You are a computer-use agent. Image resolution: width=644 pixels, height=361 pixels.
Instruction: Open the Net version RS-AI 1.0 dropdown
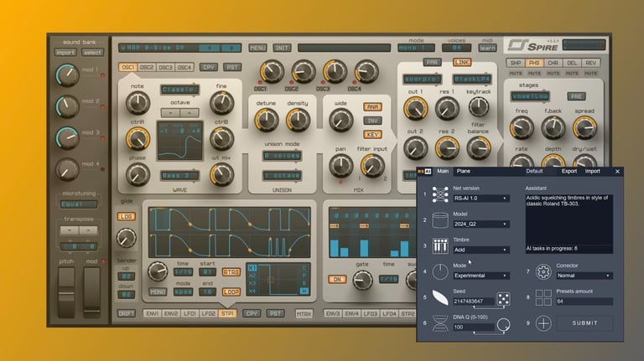click(x=480, y=199)
